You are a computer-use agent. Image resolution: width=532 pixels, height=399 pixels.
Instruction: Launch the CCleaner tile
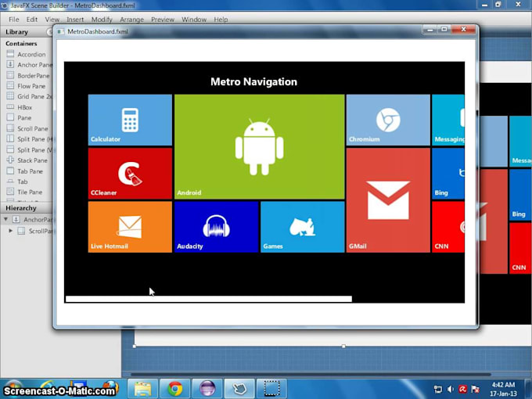click(130, 173)
